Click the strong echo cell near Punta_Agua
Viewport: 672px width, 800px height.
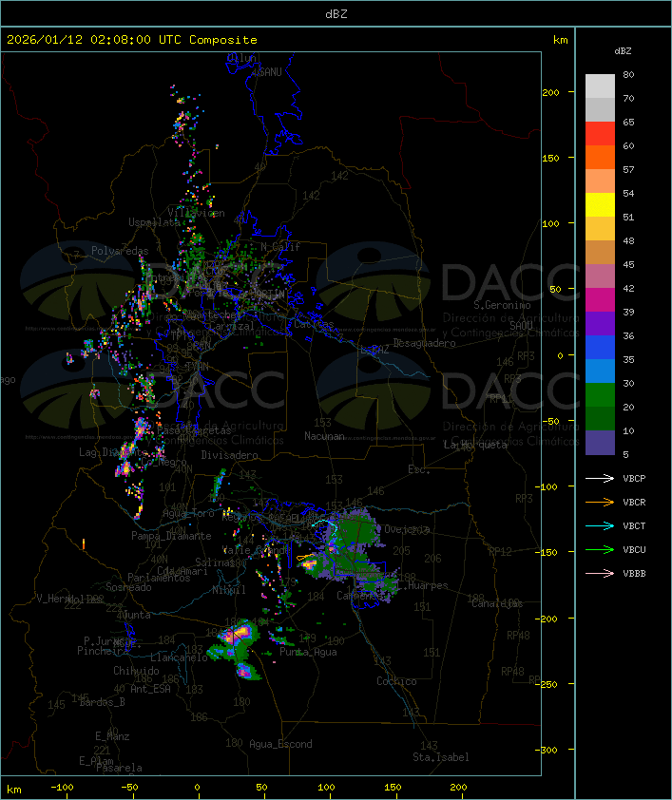coord(240,634)
